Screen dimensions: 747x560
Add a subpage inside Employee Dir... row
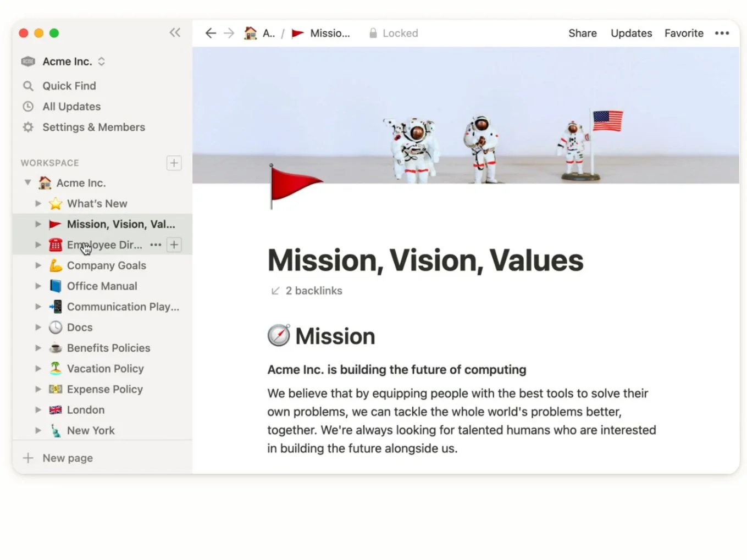click(174, 245)
